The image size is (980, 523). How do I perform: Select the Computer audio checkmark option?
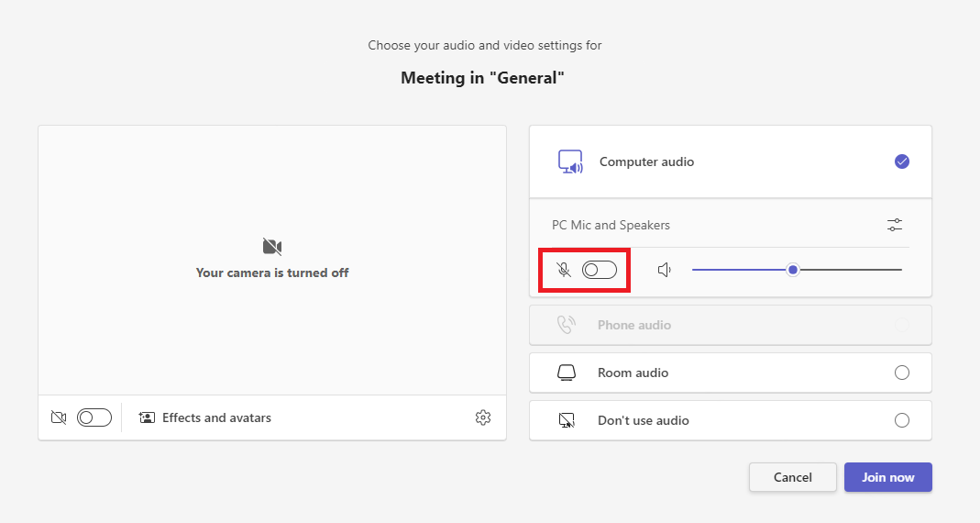pos(901,161)
